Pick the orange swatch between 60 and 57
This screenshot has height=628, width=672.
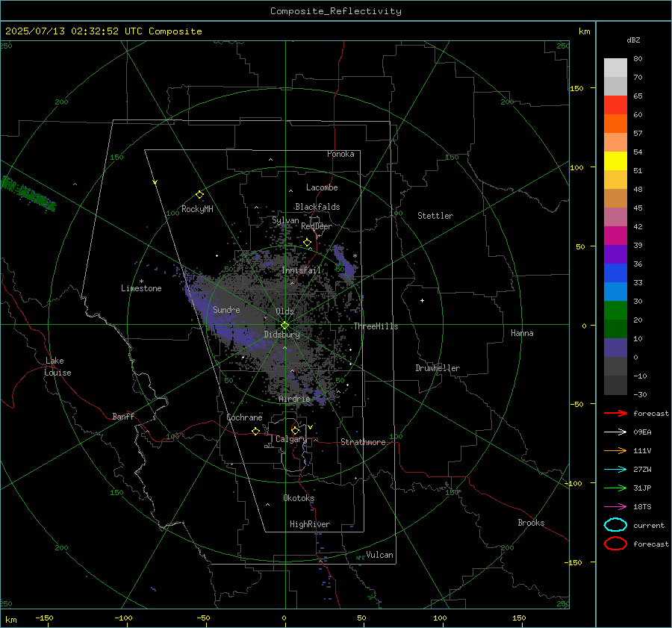pos(615,124)
